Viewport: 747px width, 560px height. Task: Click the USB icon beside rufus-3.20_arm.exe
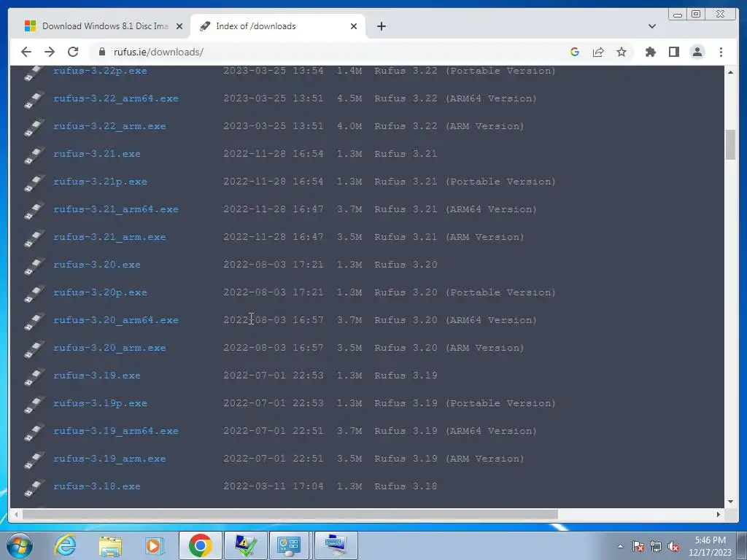point(34,349)
